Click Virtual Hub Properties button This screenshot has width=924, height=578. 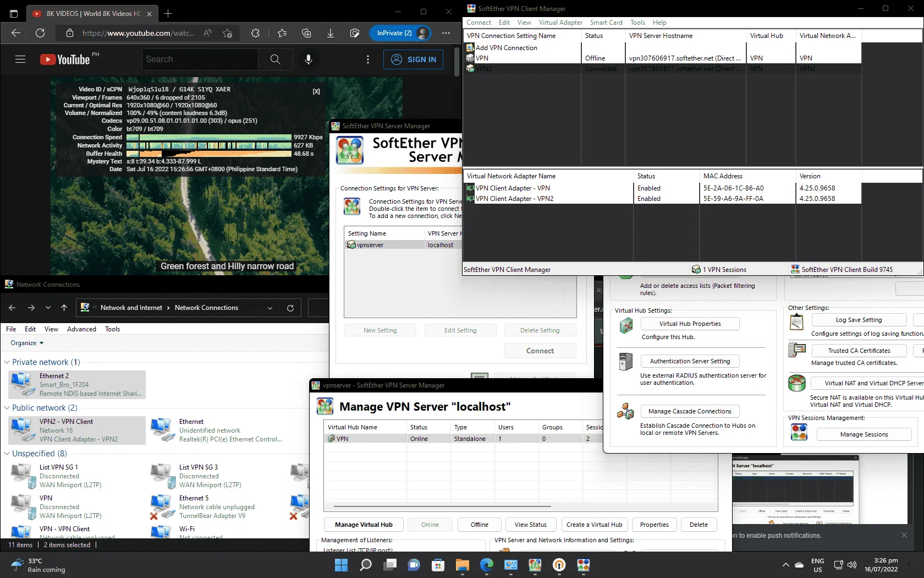(690, 324)
